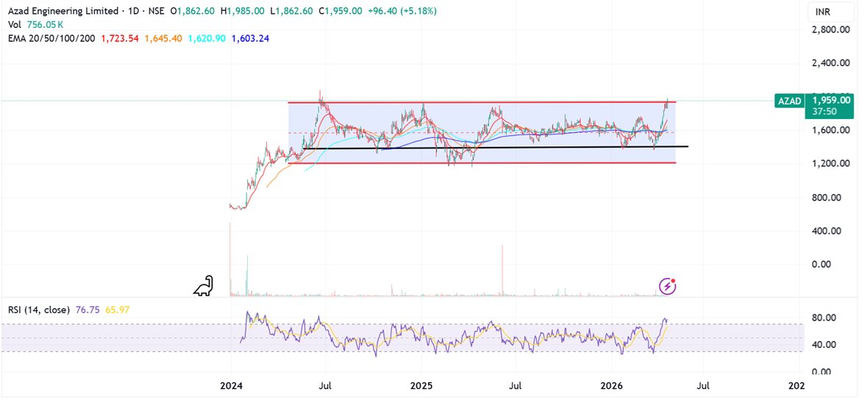Click the TradingView dinosaur logo icon
Image resolution: width=868 pixels, height=405 pixels.
point(203,285)
